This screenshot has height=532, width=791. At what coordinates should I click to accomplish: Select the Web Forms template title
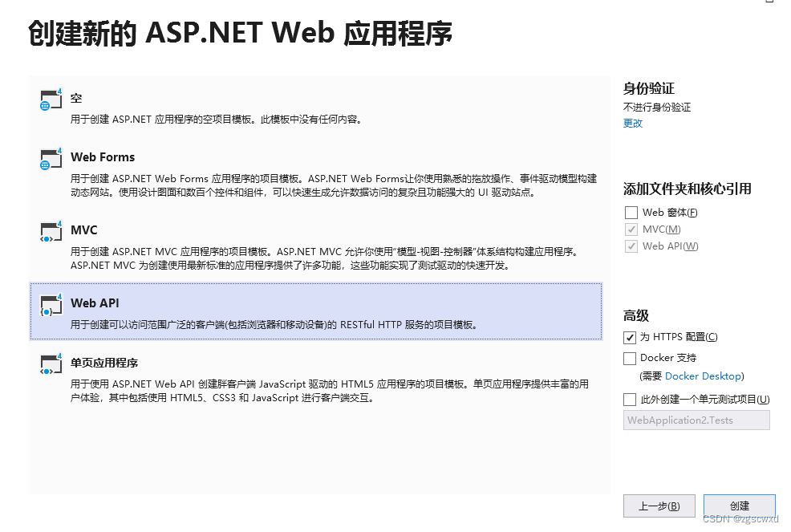tap(103, 157)
